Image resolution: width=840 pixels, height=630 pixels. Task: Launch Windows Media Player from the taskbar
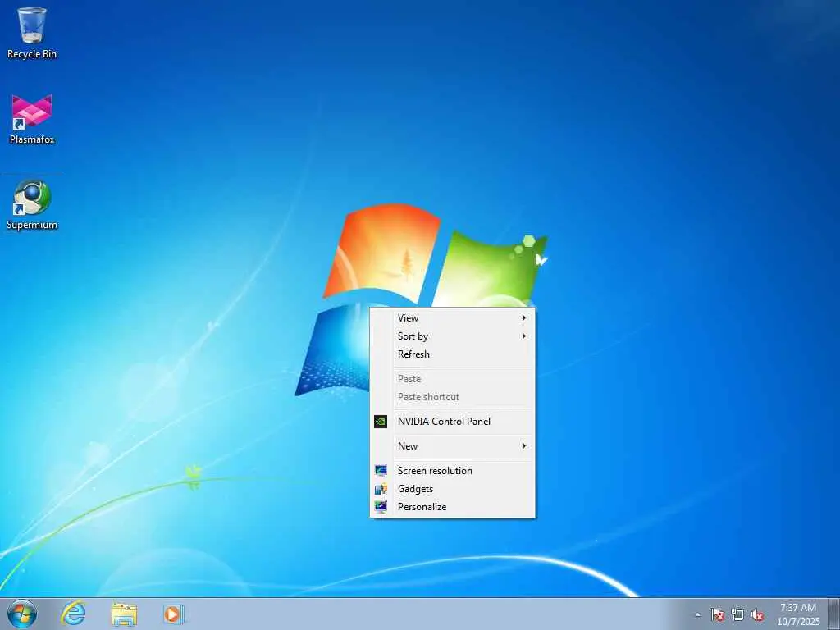click(x=173, y=614)
